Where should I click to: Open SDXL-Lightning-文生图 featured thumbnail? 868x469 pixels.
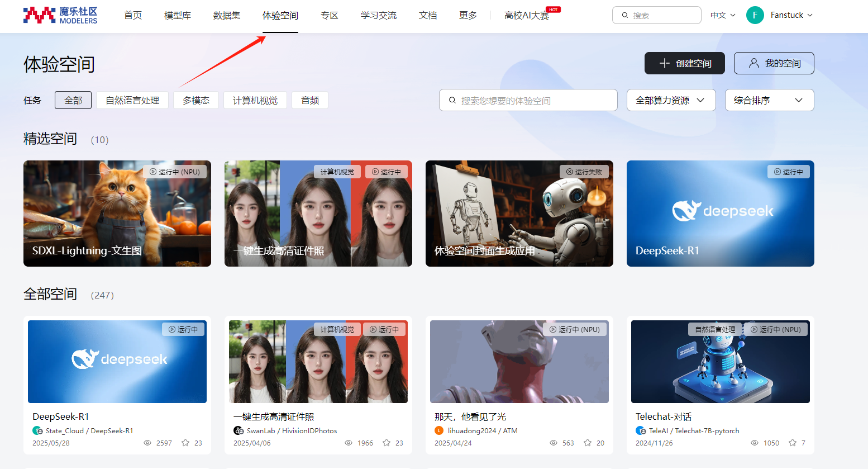click(117, 214)
